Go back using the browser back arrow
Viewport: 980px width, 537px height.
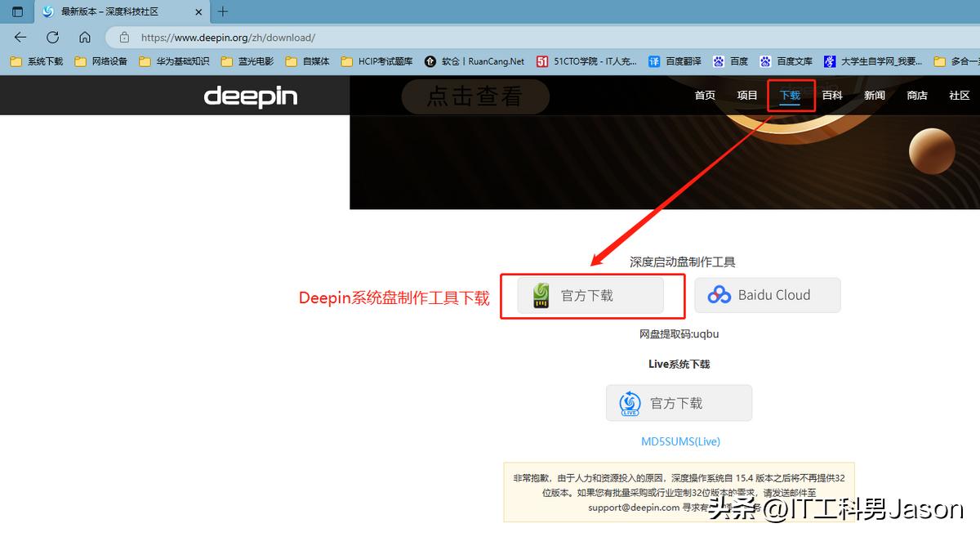tap(20, 37)
